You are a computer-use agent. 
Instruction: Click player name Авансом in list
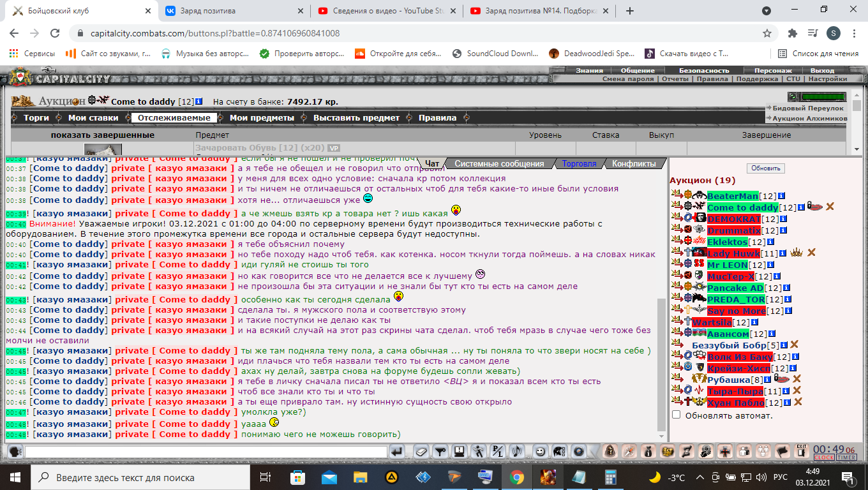click(728, 334)
